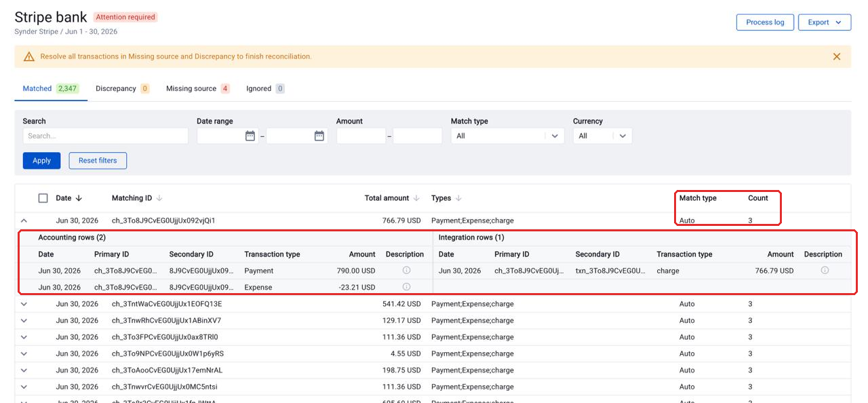Sort by Matching ID arrow
Viewport: 868px width, 403px height.
tap(159, 198)
